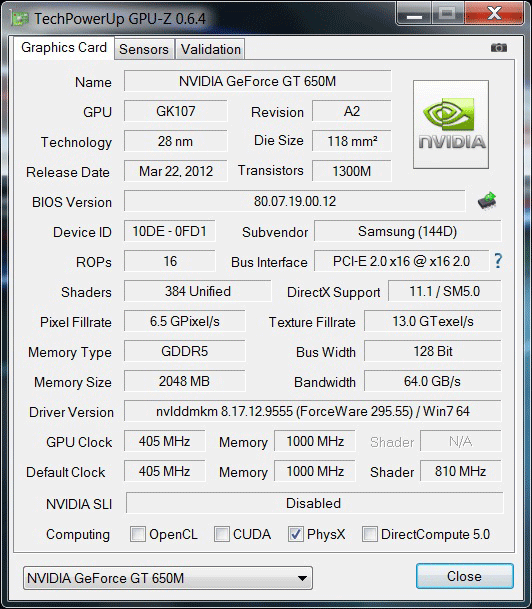Select the Graphics Card tab

point(64,48)
